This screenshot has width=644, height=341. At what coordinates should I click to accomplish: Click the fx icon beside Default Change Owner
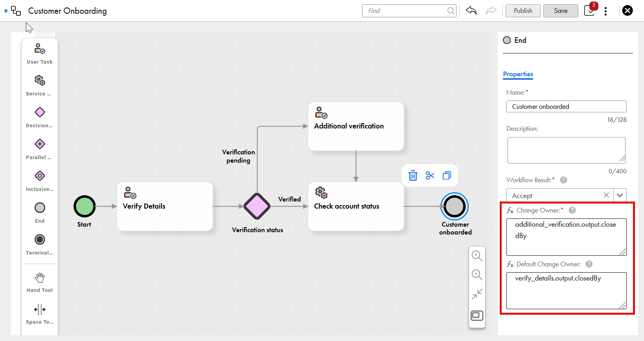(510, 264)
